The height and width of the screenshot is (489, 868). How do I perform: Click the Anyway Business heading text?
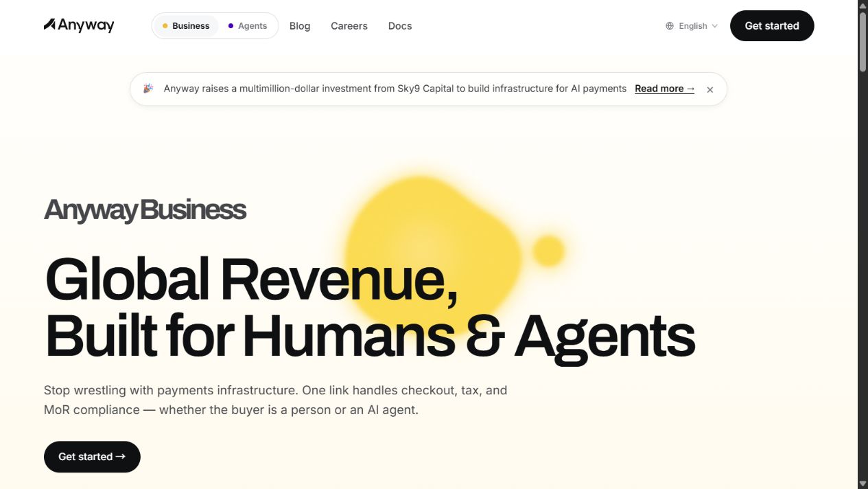(x=145, y=210)
